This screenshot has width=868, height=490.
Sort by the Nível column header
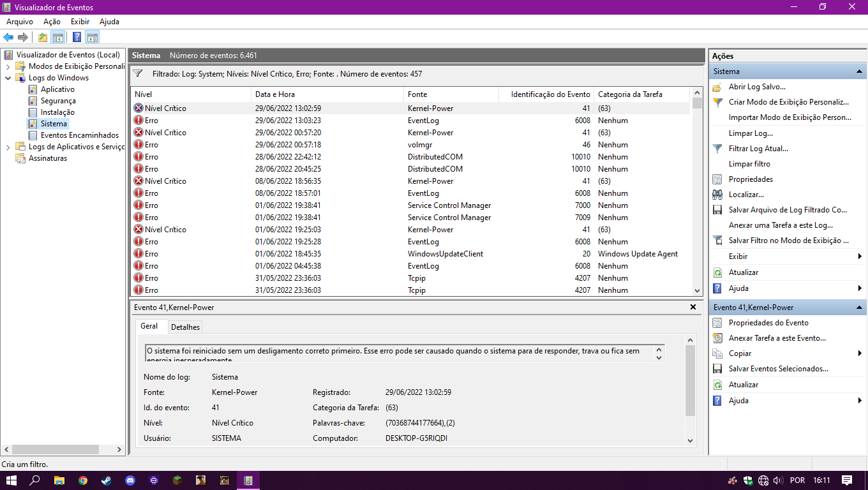click(x=191, y=94)
